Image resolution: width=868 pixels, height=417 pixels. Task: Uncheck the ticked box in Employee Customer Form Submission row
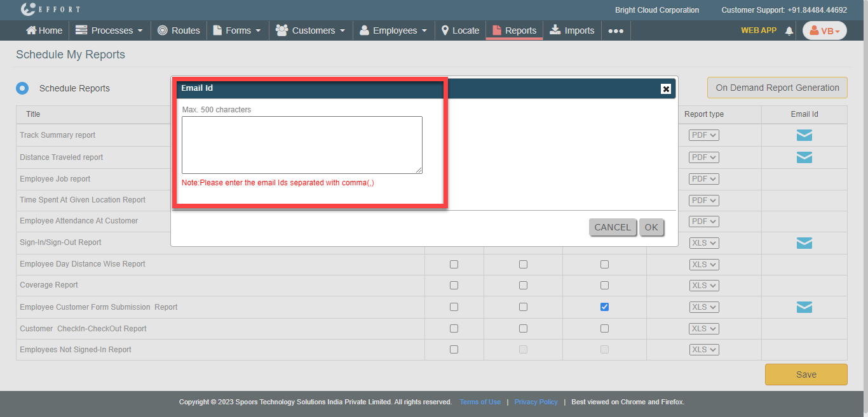pyautogui.click(x=604, y=307)
